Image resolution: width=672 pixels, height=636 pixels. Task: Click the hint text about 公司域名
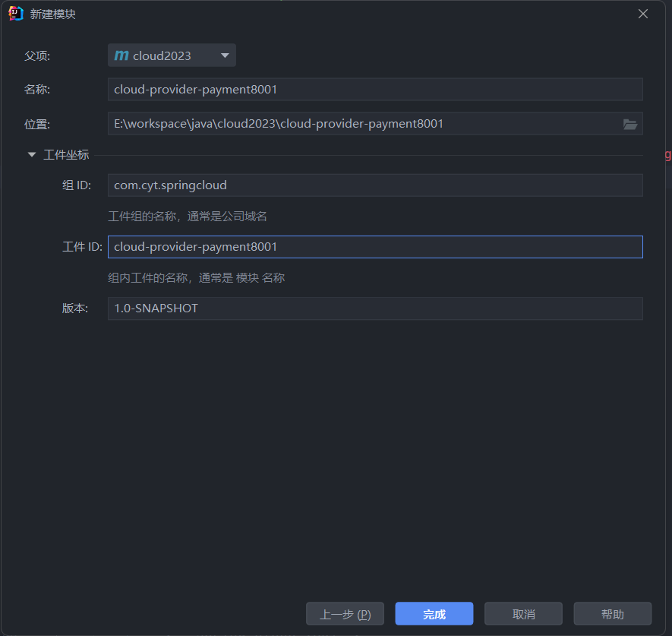tap(188, 217)
